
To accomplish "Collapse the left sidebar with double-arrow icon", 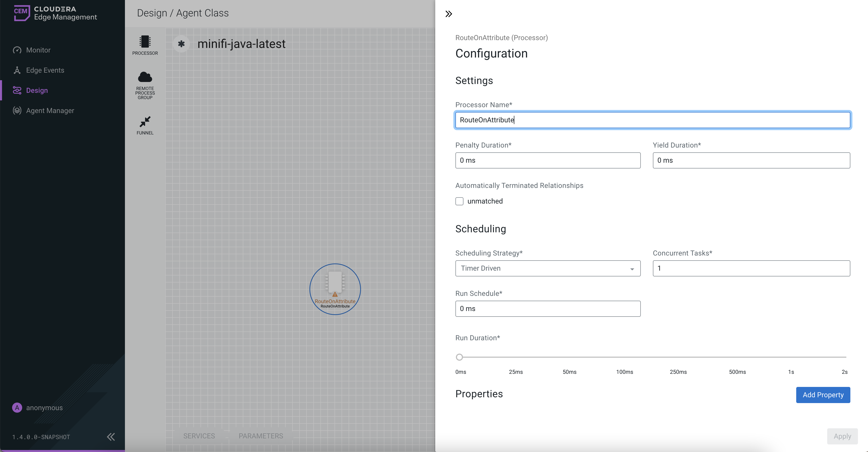I will click(111, 437).
